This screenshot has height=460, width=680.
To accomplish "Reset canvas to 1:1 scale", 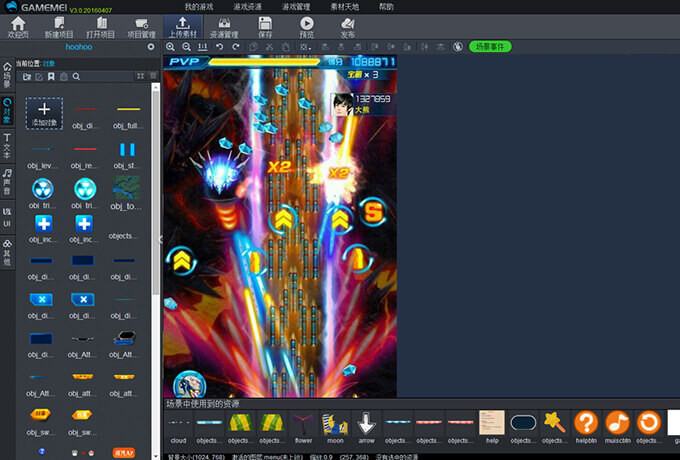I will tap(202, 47).
